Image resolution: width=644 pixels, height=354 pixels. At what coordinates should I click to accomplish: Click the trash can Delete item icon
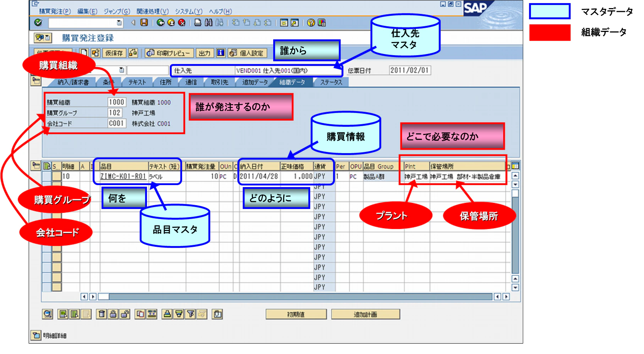coord(101,314)
